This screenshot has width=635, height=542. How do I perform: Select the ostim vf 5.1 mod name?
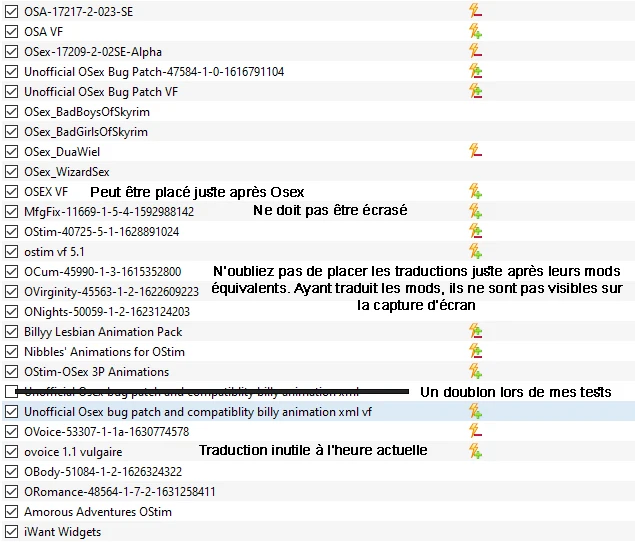point(54,252)
